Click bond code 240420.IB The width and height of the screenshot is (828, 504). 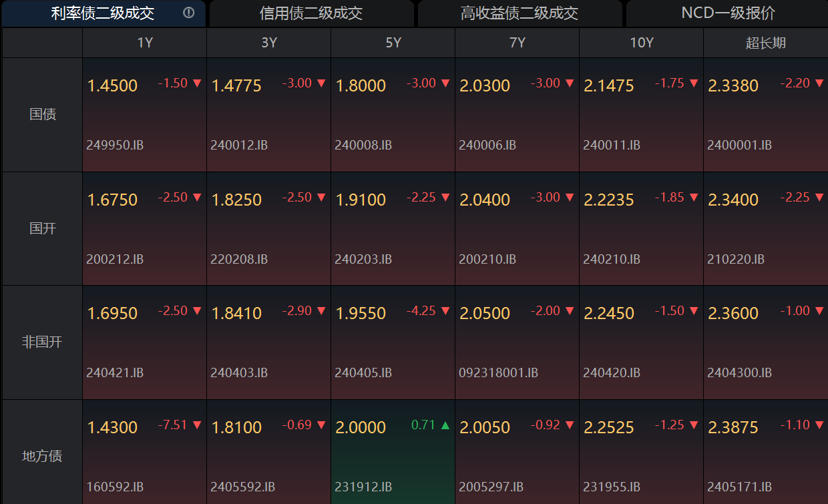pyautogui.click(x=612, y=372)
